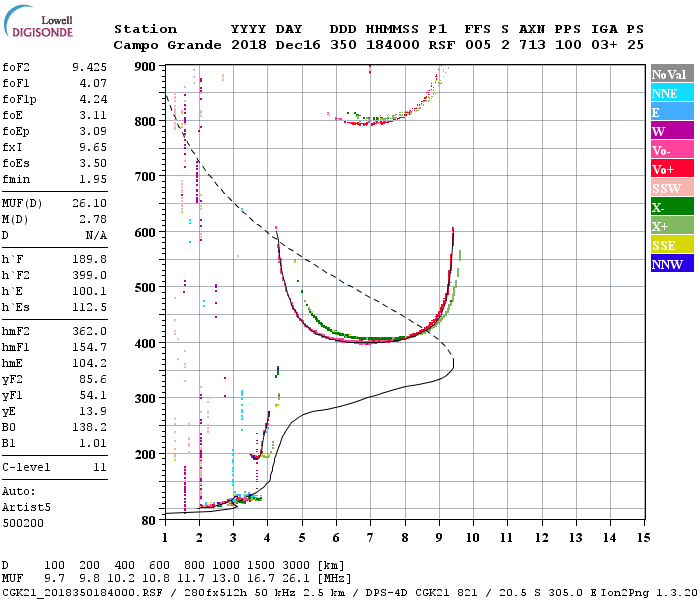
Task: Click the yF1 value 54.1
Action: pos(93,396)
